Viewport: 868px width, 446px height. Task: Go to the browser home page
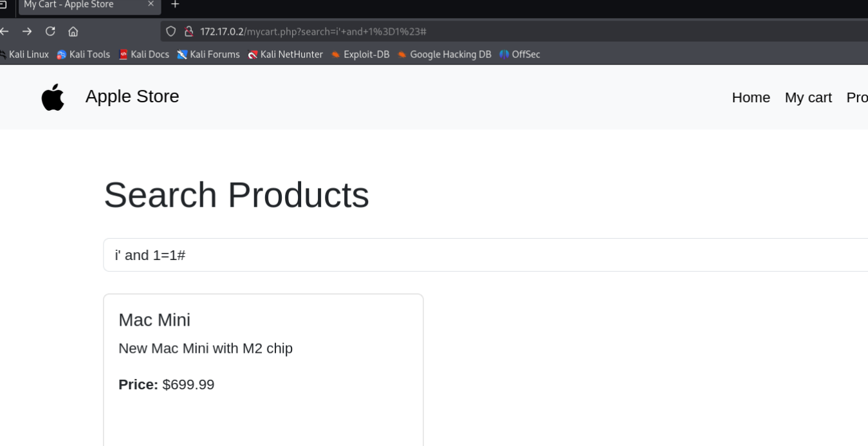click(73, 32)
